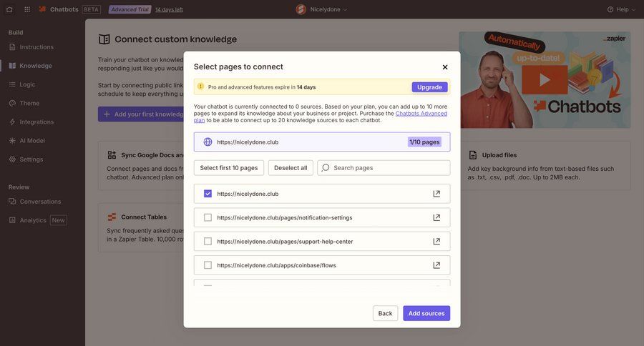Uncheck the https://nicelydone.club checkbox

click(x=208, y=194)
